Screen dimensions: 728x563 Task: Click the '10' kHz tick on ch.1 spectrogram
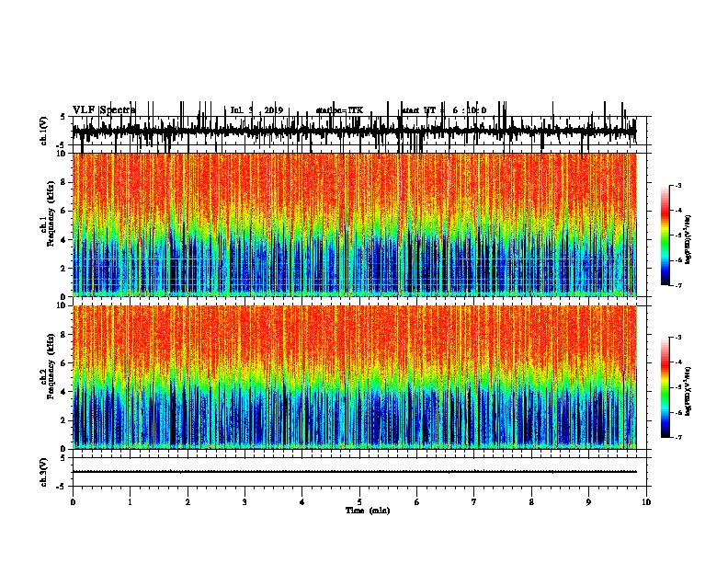pyautogui.click(x=62, y=154)
